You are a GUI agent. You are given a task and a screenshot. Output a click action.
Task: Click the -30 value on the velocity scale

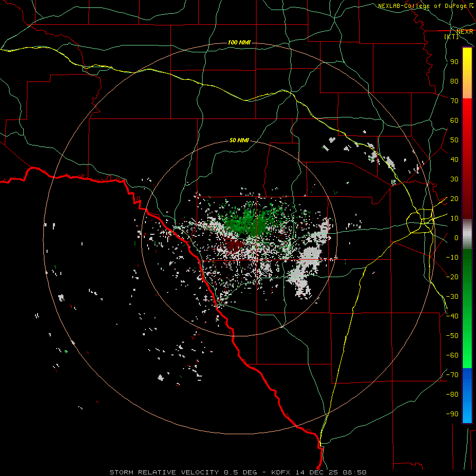point(452,297)
